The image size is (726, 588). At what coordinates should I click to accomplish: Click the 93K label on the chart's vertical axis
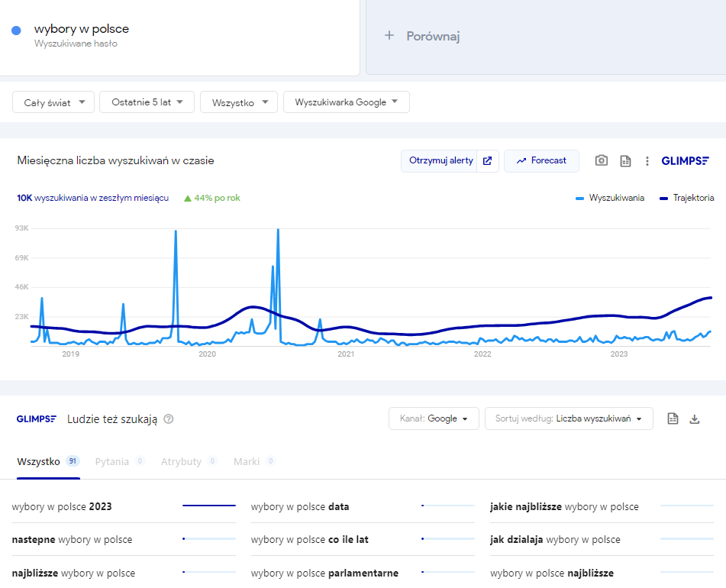pyautogui.click(x=22, y=228)
